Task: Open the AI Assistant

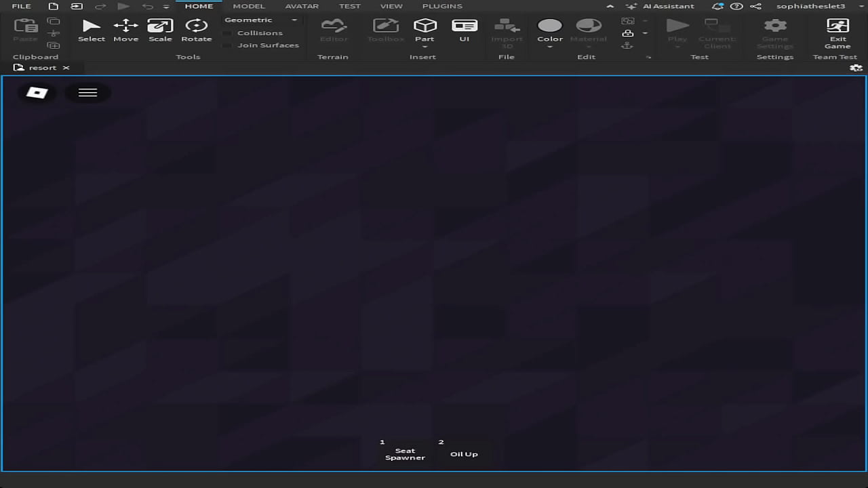Action: click(x=660, y=6)
